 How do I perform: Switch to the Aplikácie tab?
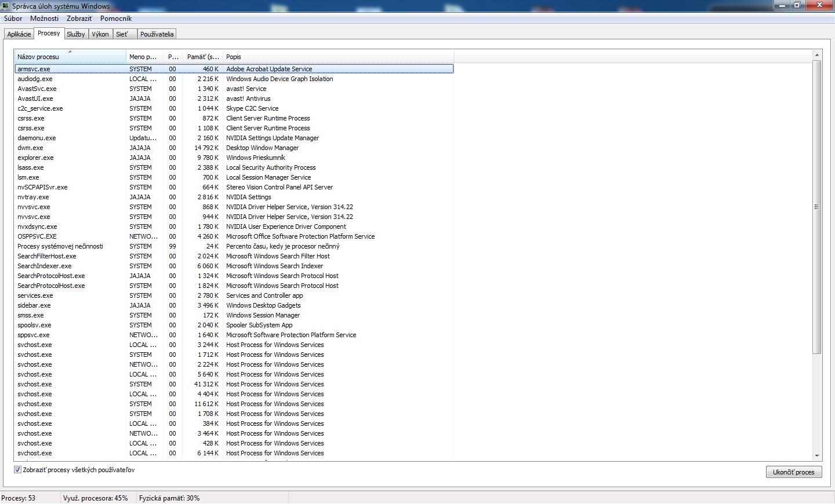point(19,34)
